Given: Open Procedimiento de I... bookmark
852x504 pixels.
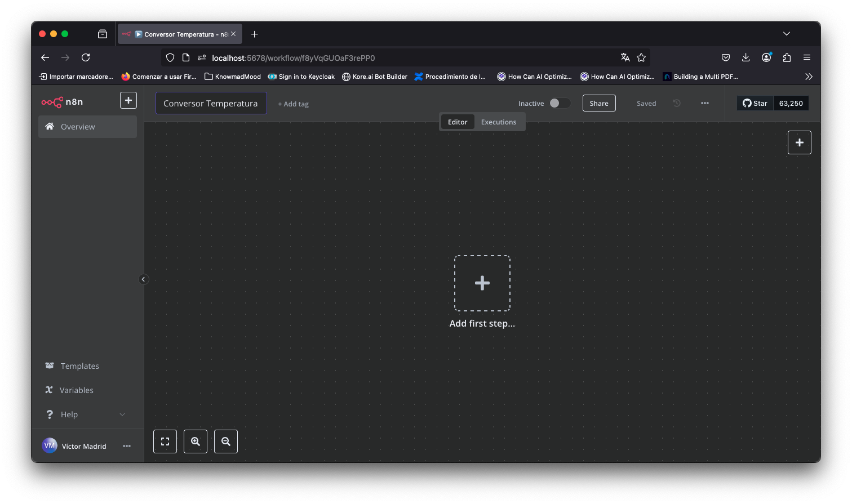Looking at the screenshot, I should click(450, 77).
